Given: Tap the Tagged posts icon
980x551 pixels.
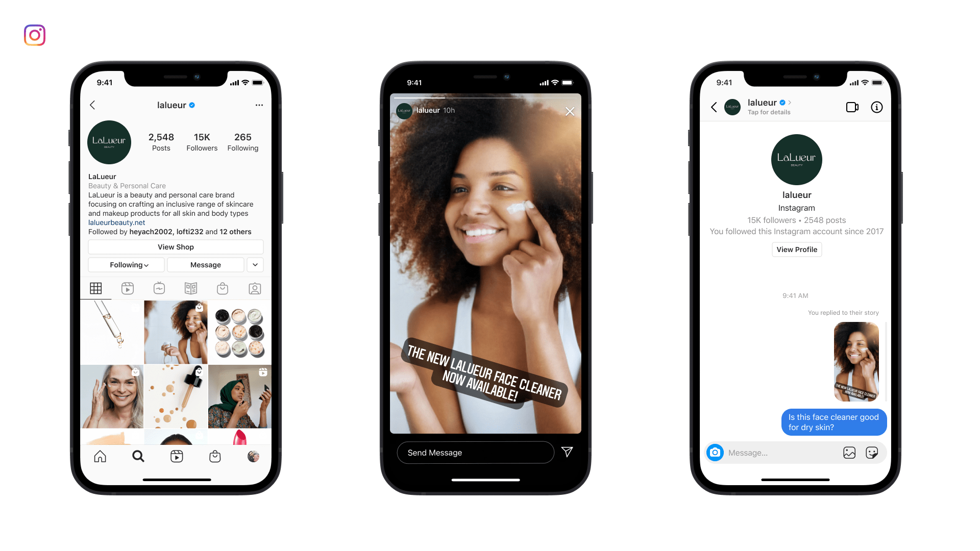Looking at the screenshot, I should [253, 289].
